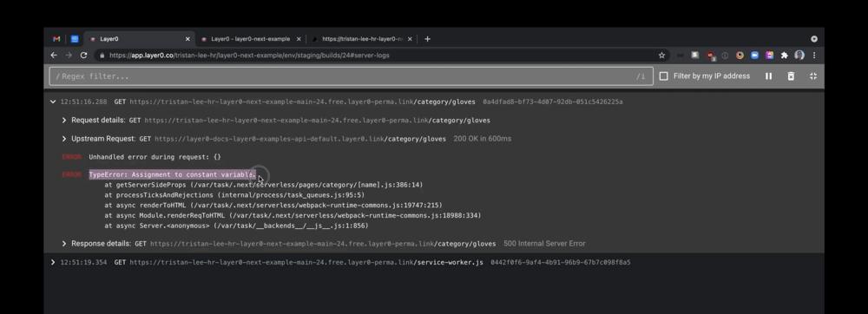
Task: Close the Layer0 - layer0-next-example tab
Action: [299, 39]
